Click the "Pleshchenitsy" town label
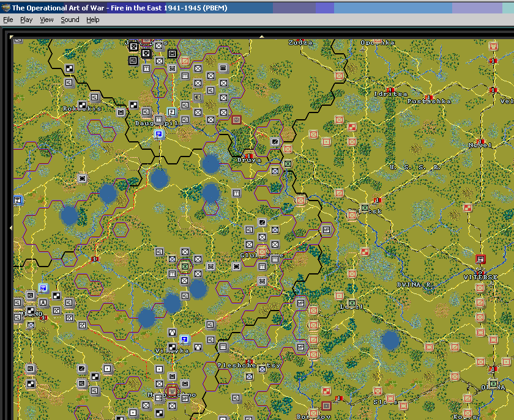Viewport: 514px width, 420px height. tap(249, 365)
